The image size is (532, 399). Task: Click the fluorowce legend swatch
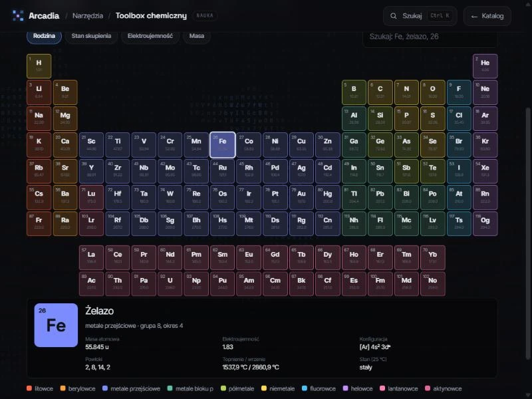[x=305, y=388]
